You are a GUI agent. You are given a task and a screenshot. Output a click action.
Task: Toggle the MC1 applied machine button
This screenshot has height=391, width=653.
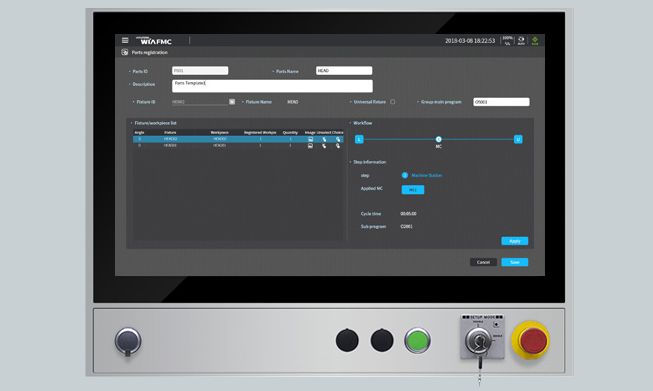[413, 190]
